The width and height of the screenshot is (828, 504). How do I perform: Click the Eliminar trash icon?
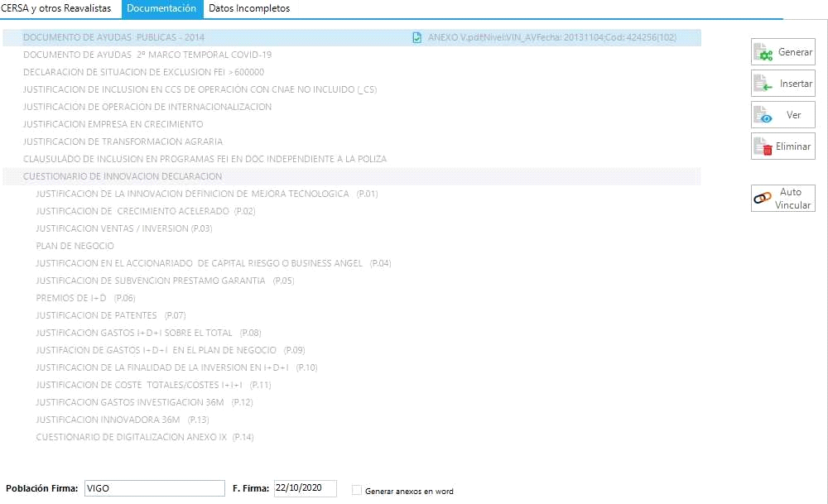(763, 146)
